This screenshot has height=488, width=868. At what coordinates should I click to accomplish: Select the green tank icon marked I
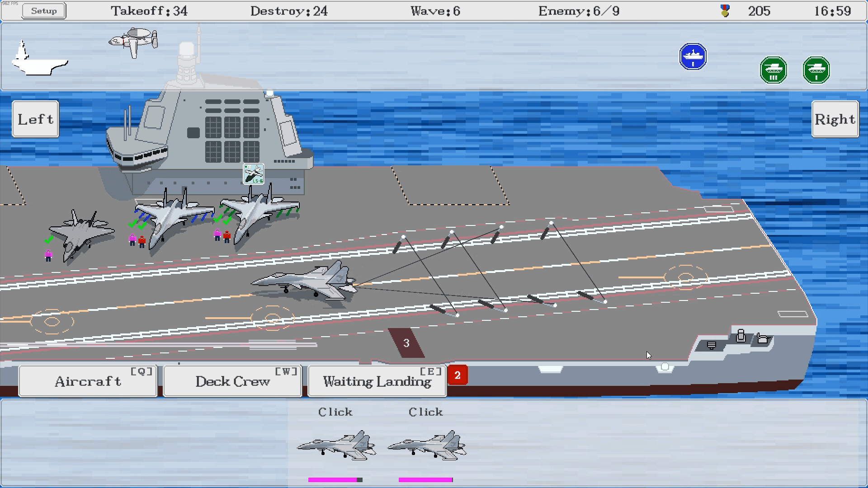pyautogui.click(x=816, y=70)
